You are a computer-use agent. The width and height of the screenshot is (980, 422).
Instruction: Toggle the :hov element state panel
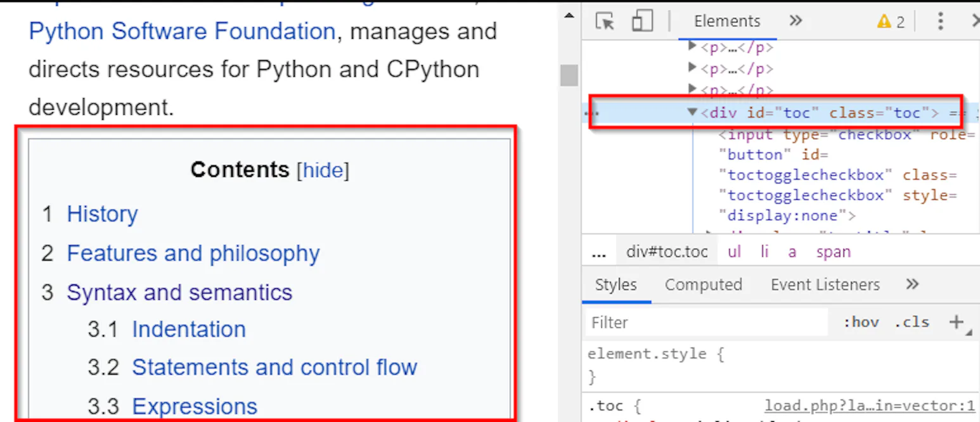[x=861, y=322]
